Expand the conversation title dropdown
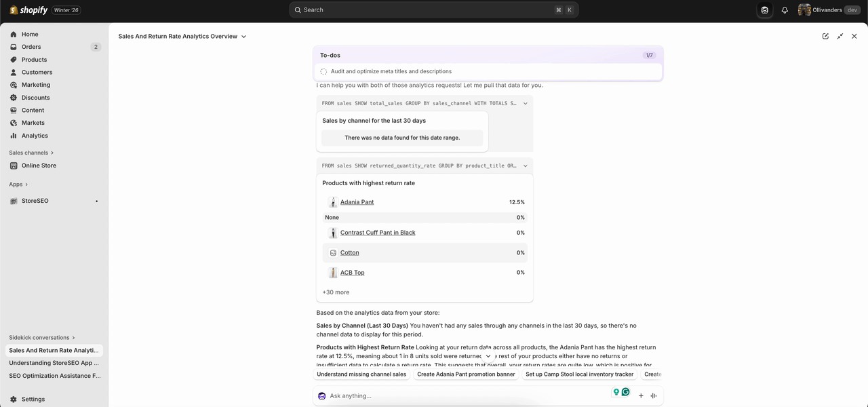The width and height of the screenshot is (868, 407). 244,37
